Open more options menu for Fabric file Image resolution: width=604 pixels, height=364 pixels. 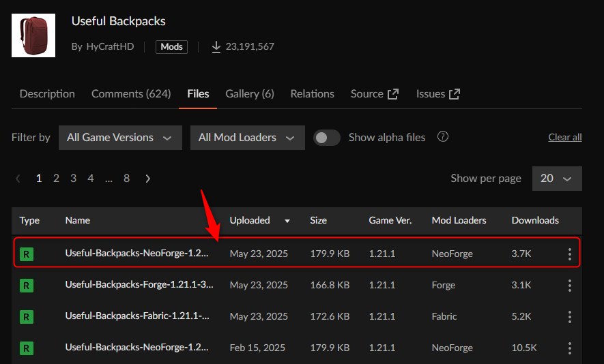point(569,317)
